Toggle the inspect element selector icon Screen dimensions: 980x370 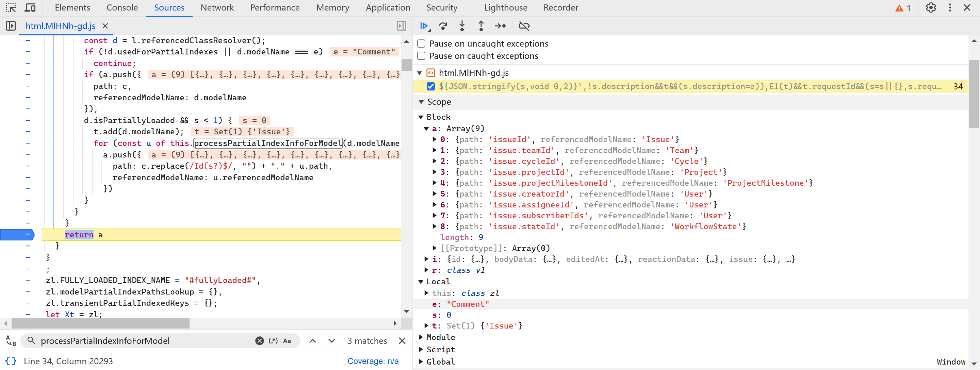11,7
